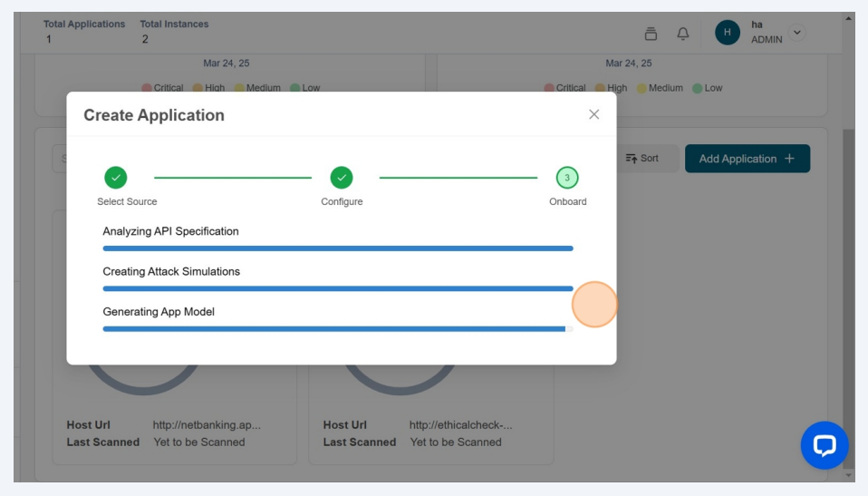868x496 pixels.
Task: Click the page vertical scrollbar
Action: [848, 272]
